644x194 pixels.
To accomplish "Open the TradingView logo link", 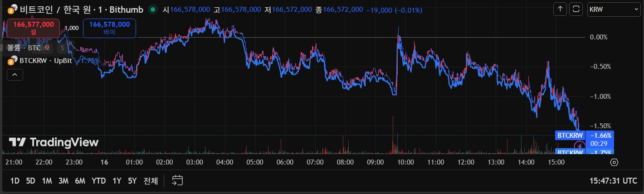I will pyautogui.click(x=54, y=142).
